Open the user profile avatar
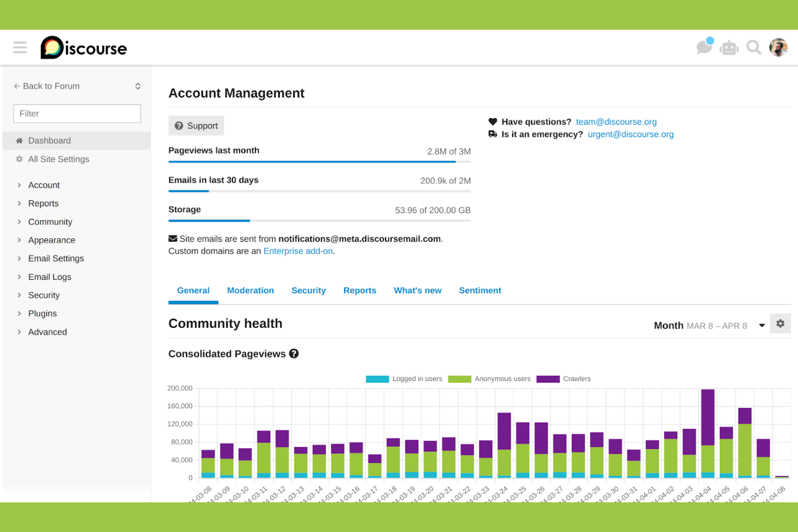Image resolution: width=798 pixels, height=532 pixels. [x=779, y=47]
